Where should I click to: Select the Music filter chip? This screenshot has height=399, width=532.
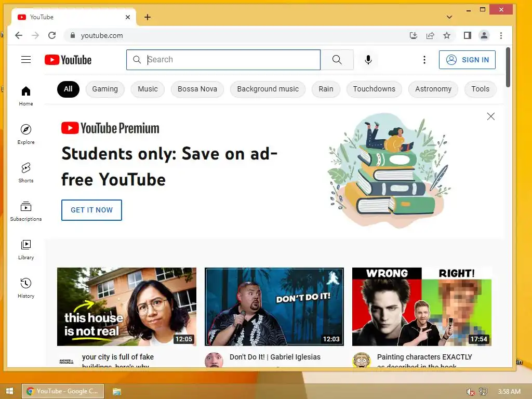pos(148,89)
